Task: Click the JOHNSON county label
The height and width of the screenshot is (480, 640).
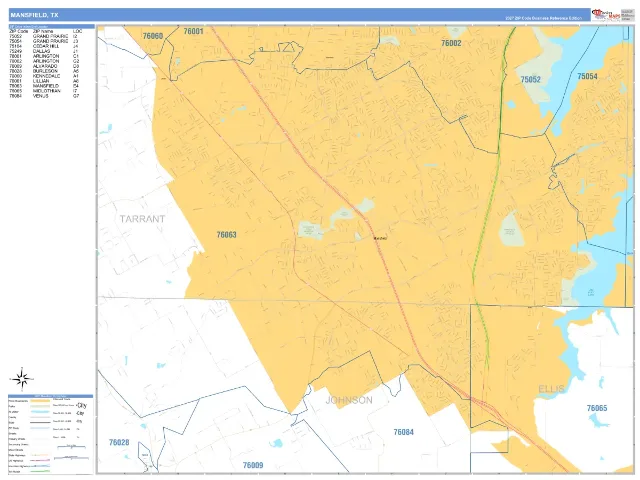Action: pyautogui.click(x=349, y=400)
